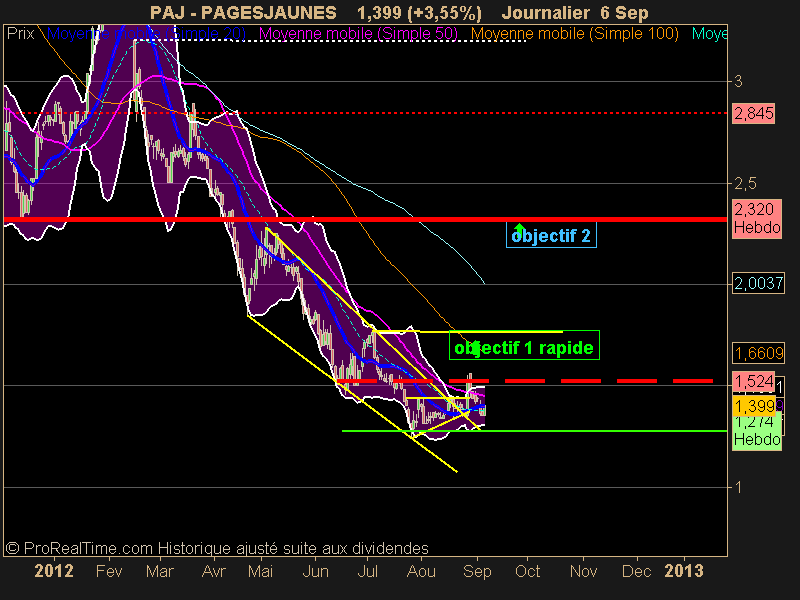The height and width of the screenshot is (600, 800).
Task: Click the 'Dec' label on time axis
Action: pyautogui.click(x=636, y=571)
